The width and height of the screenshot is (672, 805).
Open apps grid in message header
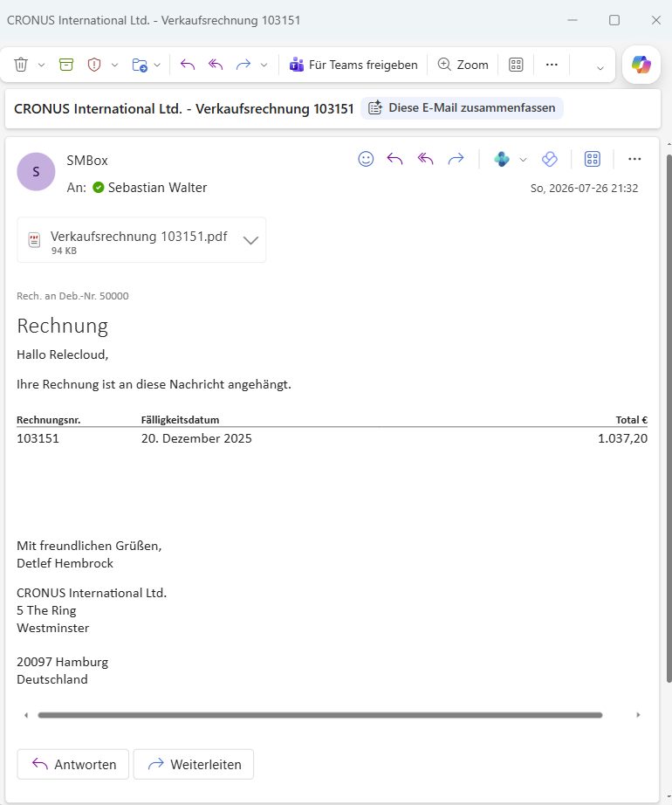pos(592,159)
